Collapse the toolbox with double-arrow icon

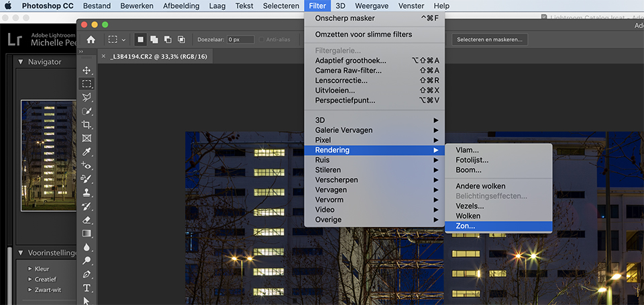tap(81, 52)
